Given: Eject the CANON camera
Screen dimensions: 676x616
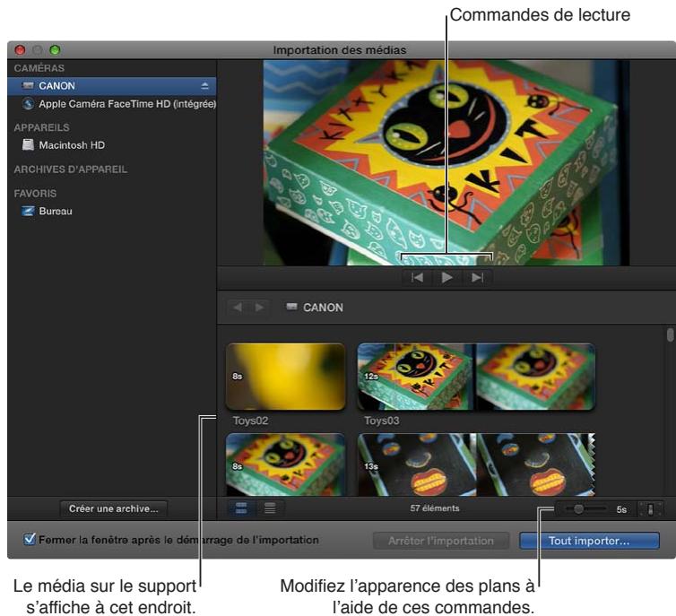Looking at the screenshot, I should coord(204,86).
